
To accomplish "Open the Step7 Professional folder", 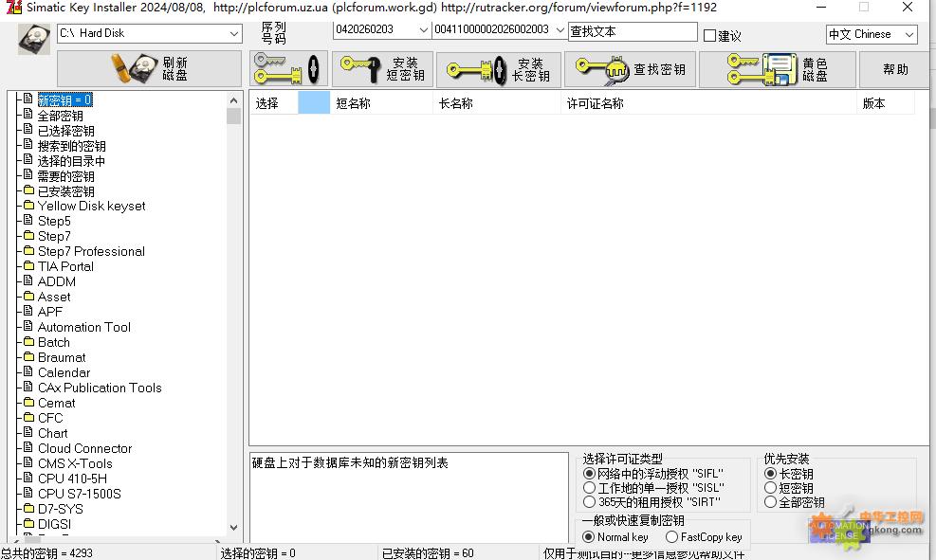I will [x=91, y=251].
